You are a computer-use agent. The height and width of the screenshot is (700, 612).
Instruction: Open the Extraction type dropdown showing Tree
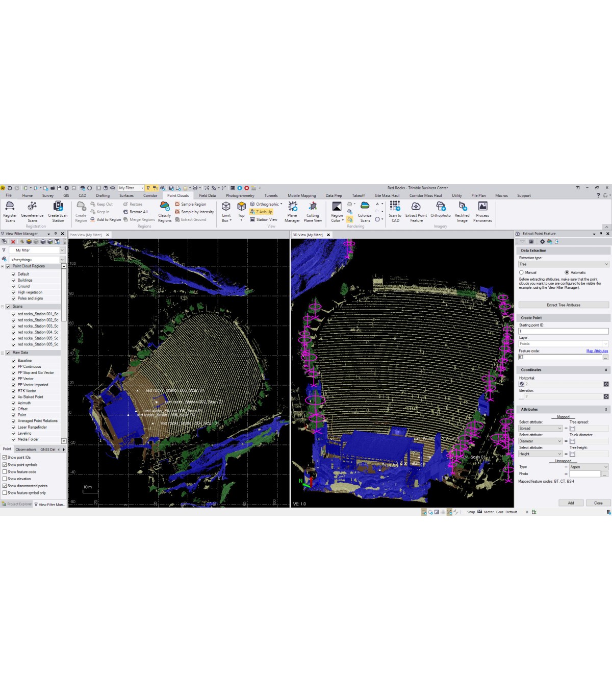(564, 264)
